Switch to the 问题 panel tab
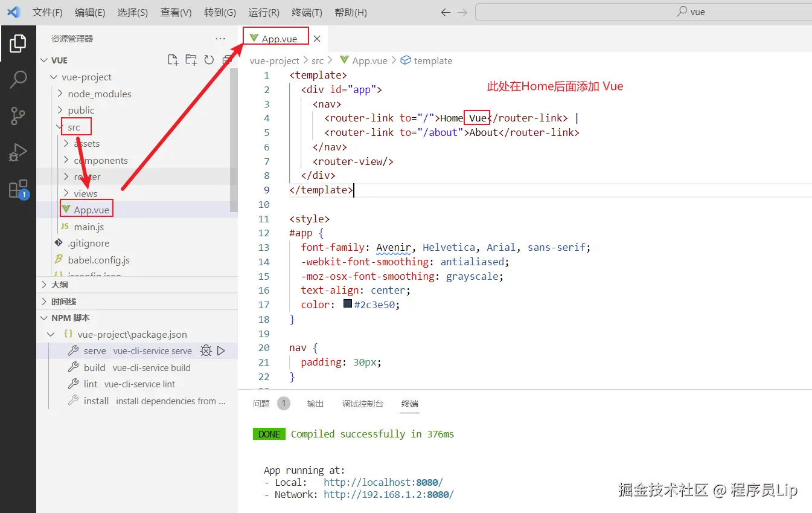The image size is (812, 513). tap(261, 404)
